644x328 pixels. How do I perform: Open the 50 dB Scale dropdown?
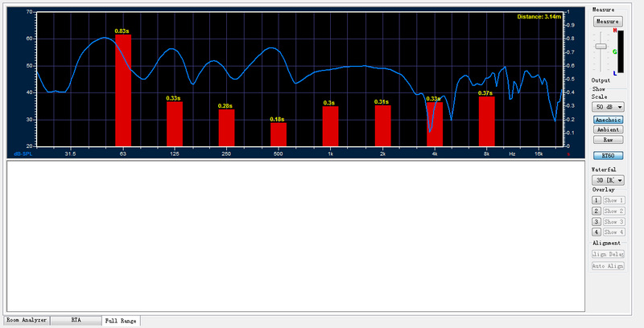coord(608,107)
